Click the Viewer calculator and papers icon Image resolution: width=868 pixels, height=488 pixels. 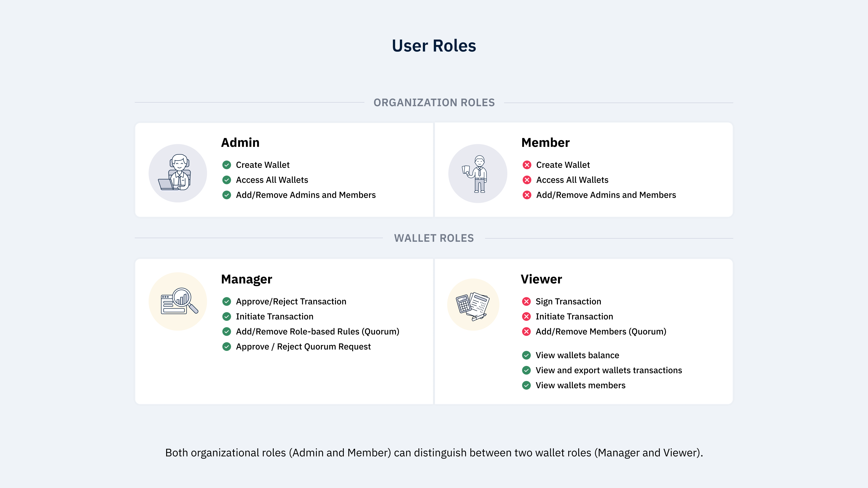click(473, 305)
